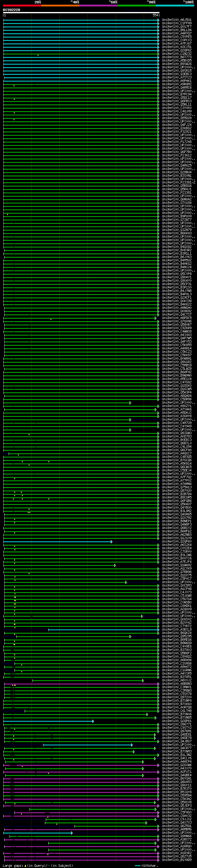This screenshot has width=197, height=868.
Task: Open hit UniRef100_Q017F7
Action: [176, 26]
